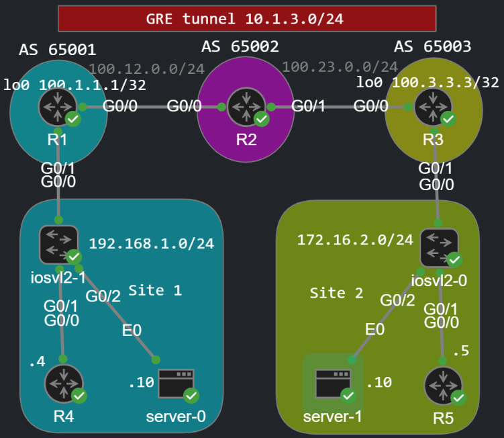Image resolution: width=504 pixels, height=438 pixels.
Task: Click the G0/2 label of iosvl2-0
Action: coord(397,300)
